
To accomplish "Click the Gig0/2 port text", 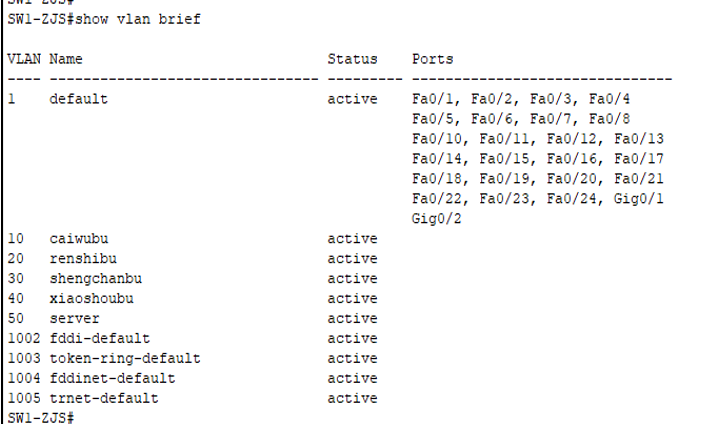I will [436, 218].
